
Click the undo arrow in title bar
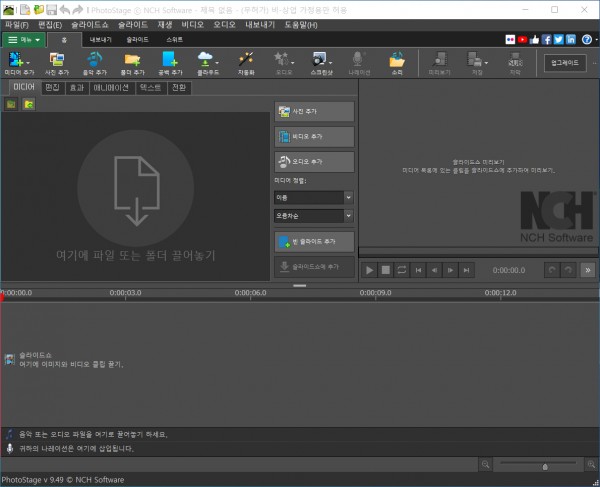(64, 10)
